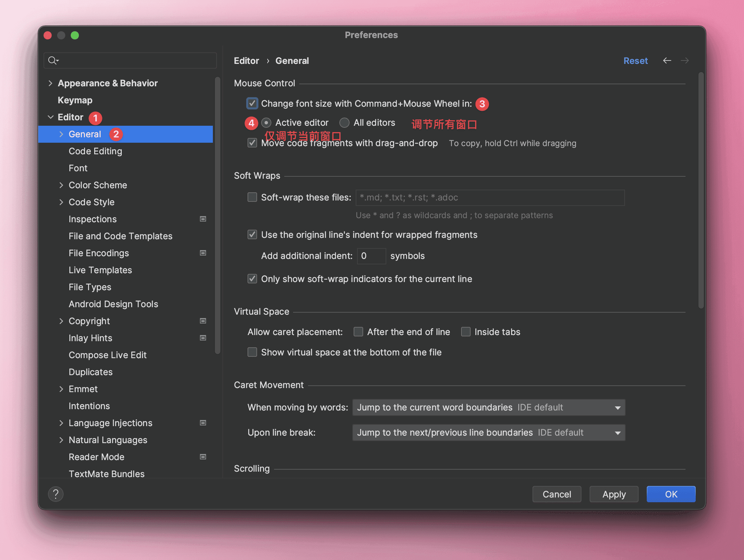This screenshot has width=744, height=560.
Task: Click the back navigation arrow
Action: (x=667, y=61)
